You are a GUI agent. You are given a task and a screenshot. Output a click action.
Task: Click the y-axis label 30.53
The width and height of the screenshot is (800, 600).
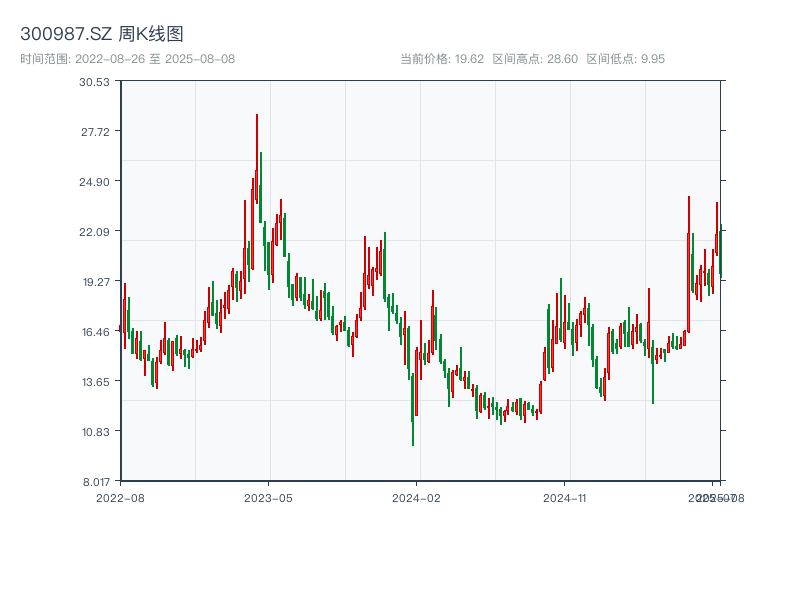point(94,82)
